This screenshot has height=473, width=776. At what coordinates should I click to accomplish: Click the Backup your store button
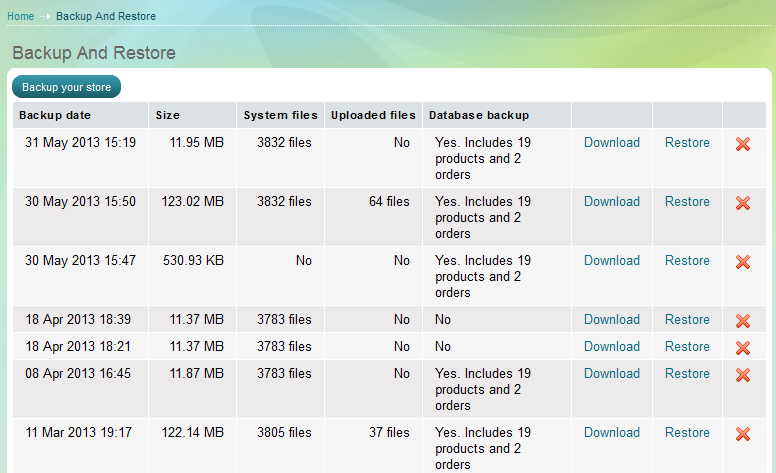tap(67, 87)
